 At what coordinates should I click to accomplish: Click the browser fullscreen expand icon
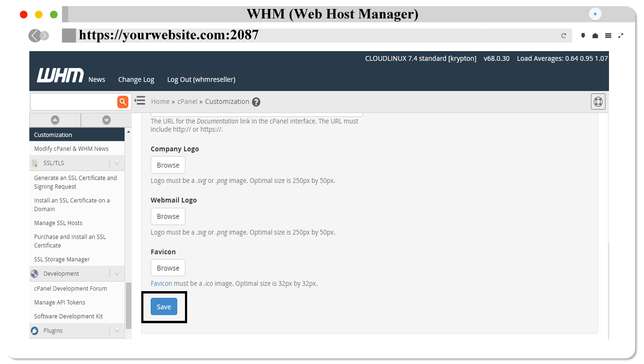(621, 36)
